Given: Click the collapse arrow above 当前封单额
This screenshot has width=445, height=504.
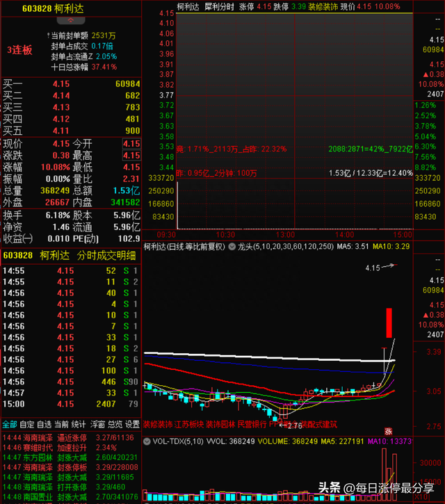Looking at the screenshot, I should click(x=71, y=20).
